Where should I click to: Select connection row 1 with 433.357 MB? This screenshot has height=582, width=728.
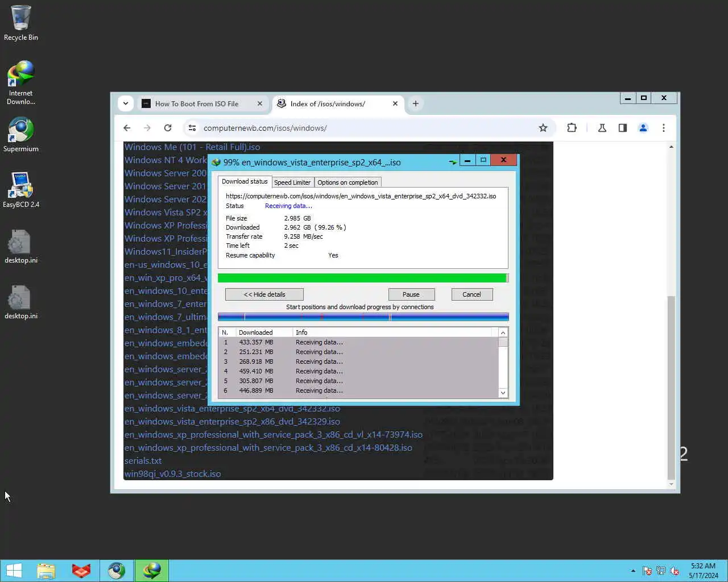coord(358,342)
